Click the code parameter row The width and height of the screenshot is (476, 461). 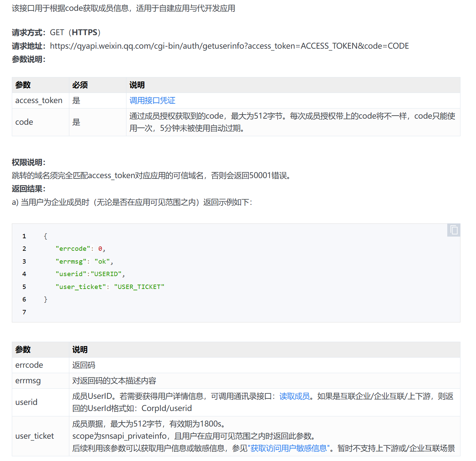(x=24, y=122)
